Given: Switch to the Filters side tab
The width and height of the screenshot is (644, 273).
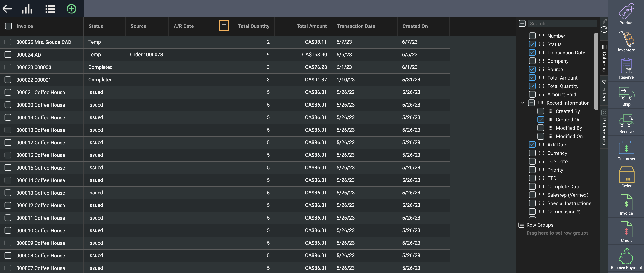Looking at the screenshot, I should tap(604, 91).
